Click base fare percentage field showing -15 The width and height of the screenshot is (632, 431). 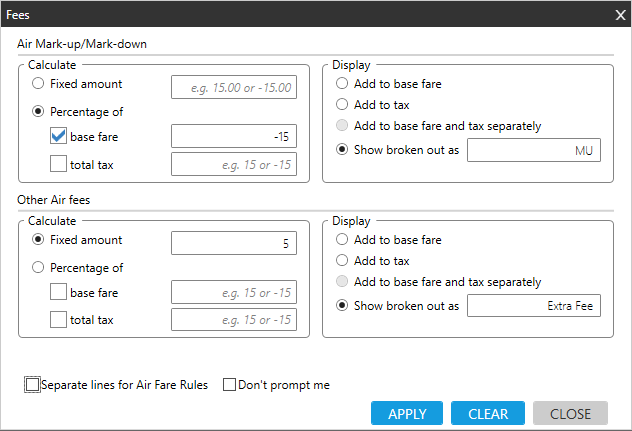(x=234, y=137)
